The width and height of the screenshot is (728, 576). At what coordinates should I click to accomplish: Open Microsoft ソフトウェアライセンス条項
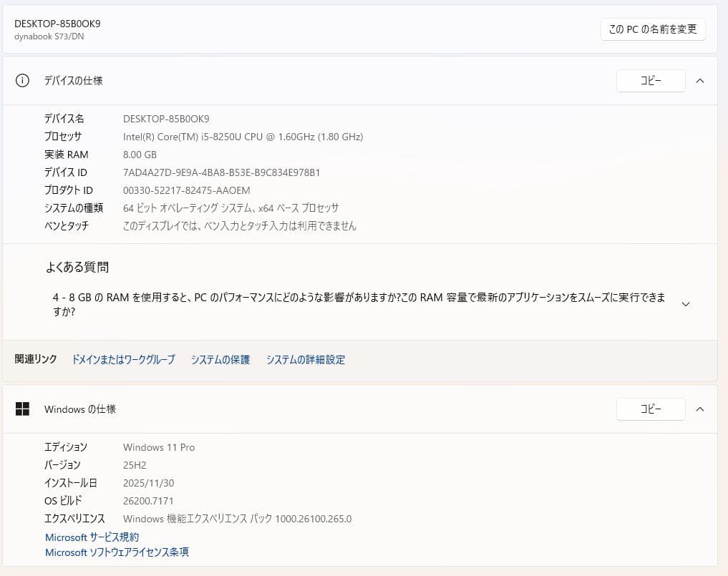(x=117, y=552)
